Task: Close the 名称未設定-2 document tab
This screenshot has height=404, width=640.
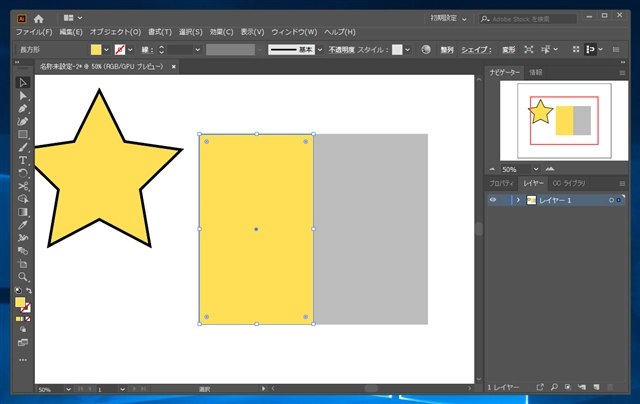Action: (173, 67)
